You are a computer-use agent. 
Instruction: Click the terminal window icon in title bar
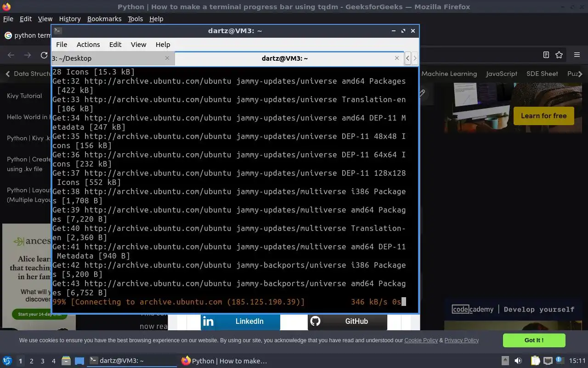[x=57, y=31]
